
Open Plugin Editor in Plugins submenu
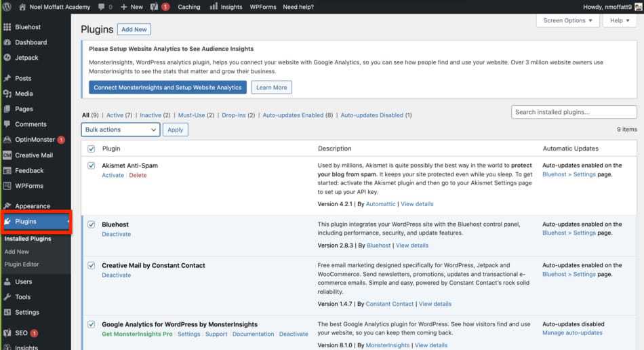pyautogui.click(x=22, y=264)
